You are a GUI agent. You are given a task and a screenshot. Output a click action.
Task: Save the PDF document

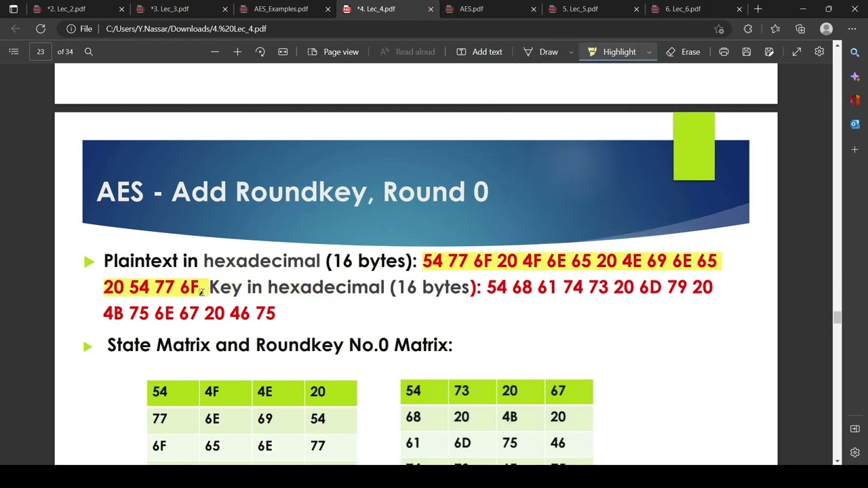(747, 52)
